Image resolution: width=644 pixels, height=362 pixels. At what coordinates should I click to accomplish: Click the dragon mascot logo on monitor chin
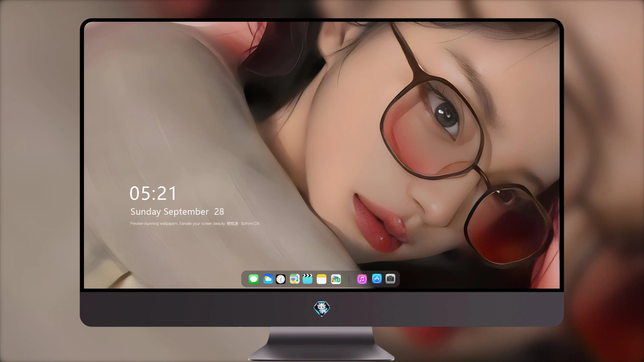click(322, 309)
